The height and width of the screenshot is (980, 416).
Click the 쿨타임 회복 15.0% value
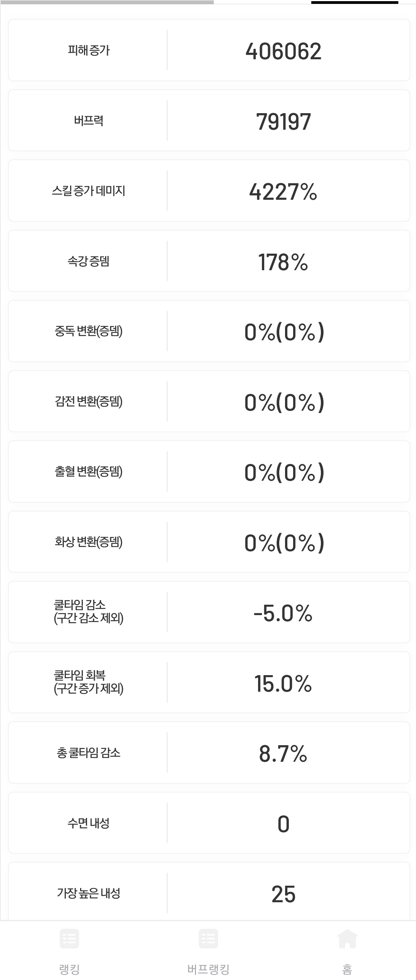coord(283,684)
